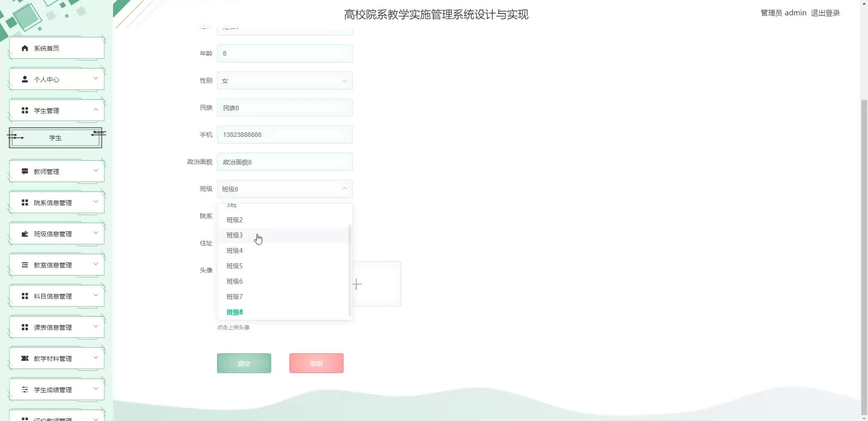Click the 点击上传头像 hint text
The height and width of the screenshot is (421, 868).
(x=233, y=327)
